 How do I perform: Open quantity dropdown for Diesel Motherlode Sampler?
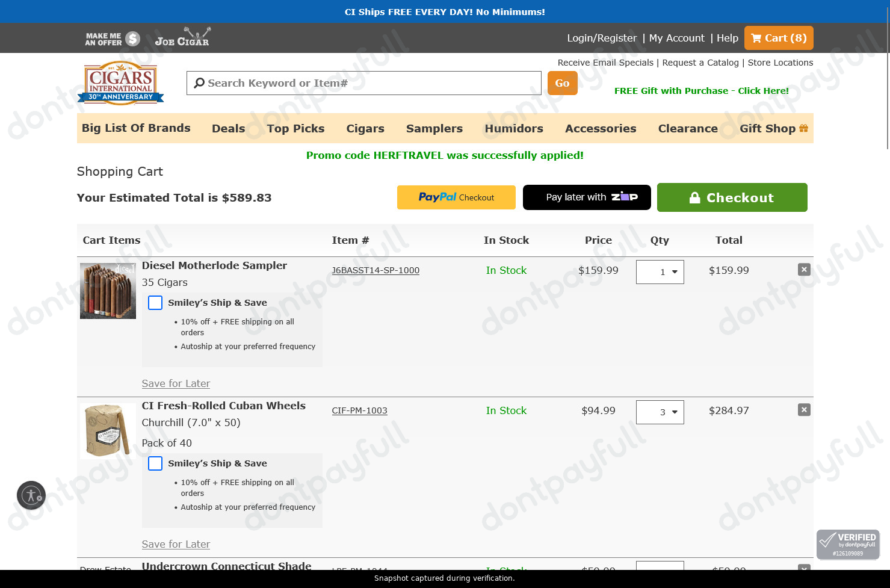660,272
